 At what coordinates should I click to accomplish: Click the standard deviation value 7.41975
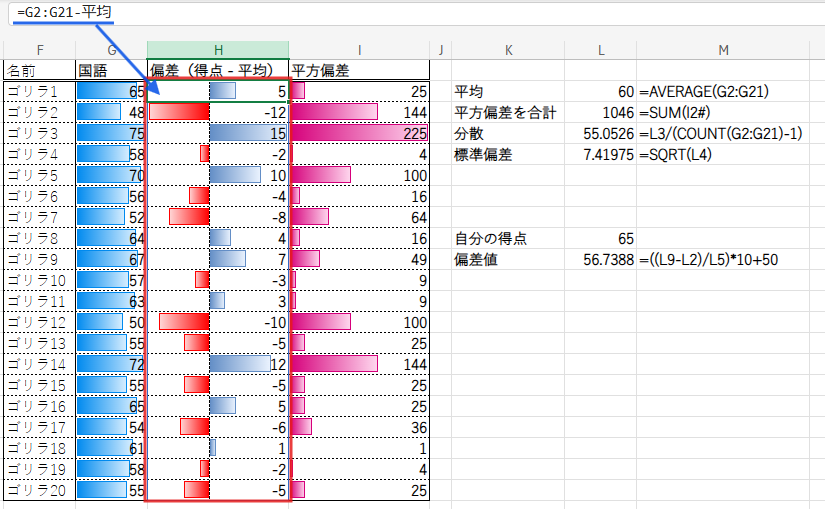tap(601, 154)
